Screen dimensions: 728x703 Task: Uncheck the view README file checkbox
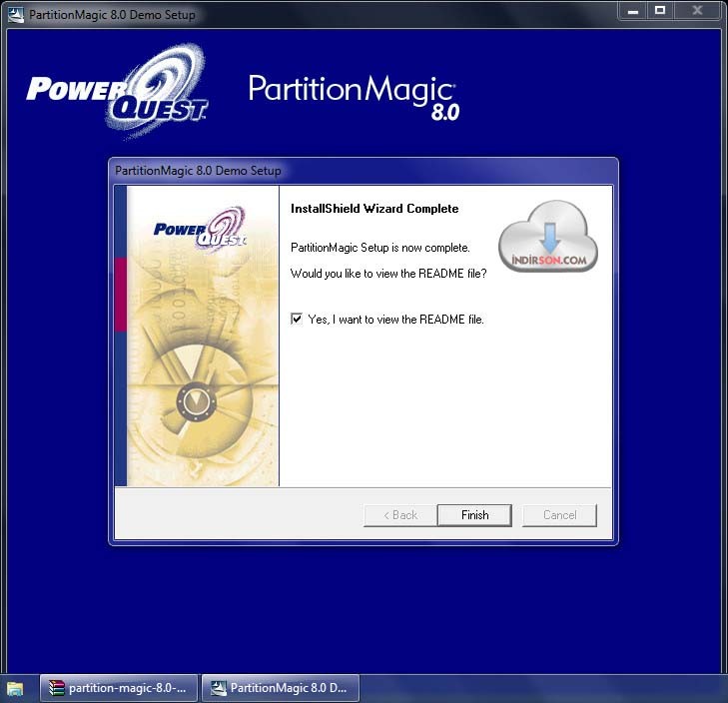point(297,319)
